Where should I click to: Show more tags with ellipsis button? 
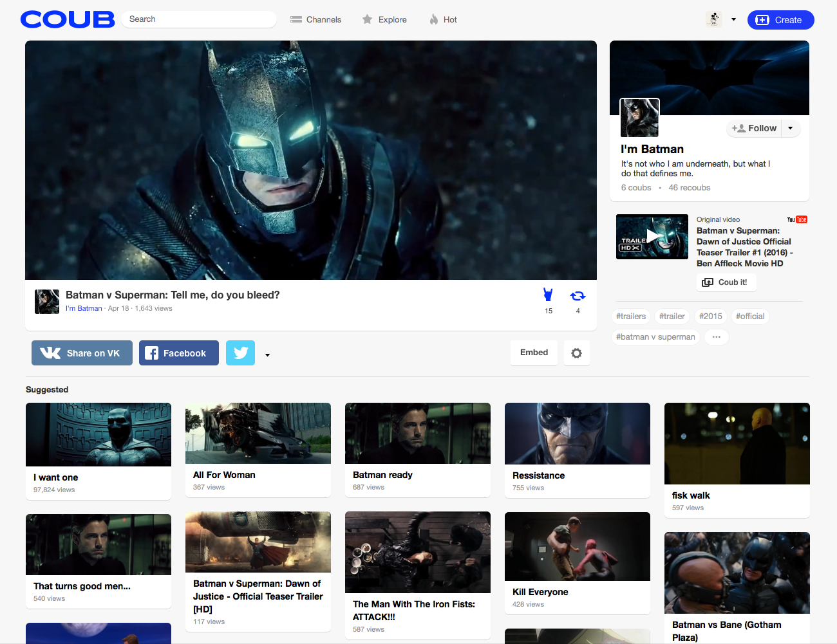tap(716, 336)
